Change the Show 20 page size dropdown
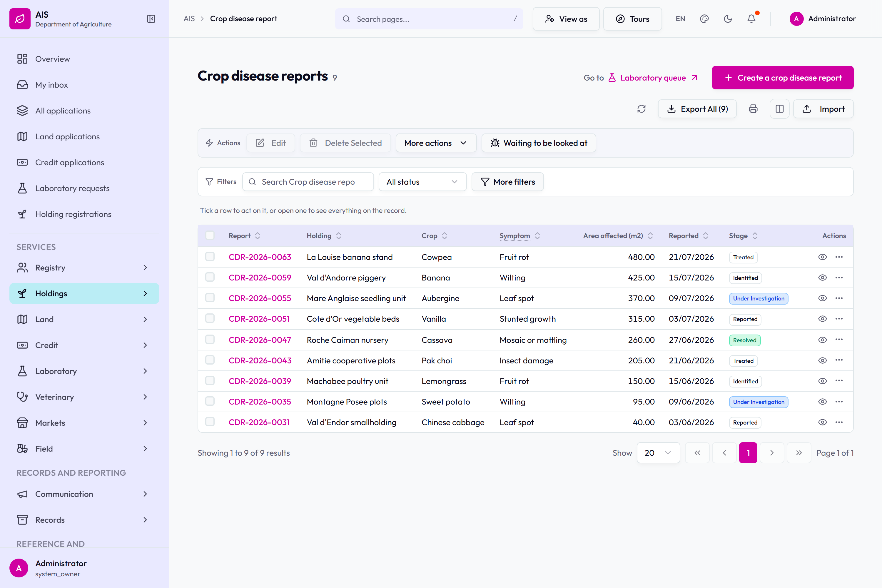 click(x=658, y=453)
